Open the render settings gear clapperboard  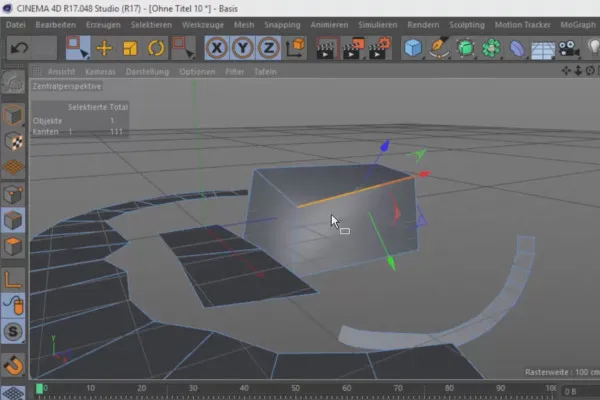[x=380, y=48]
